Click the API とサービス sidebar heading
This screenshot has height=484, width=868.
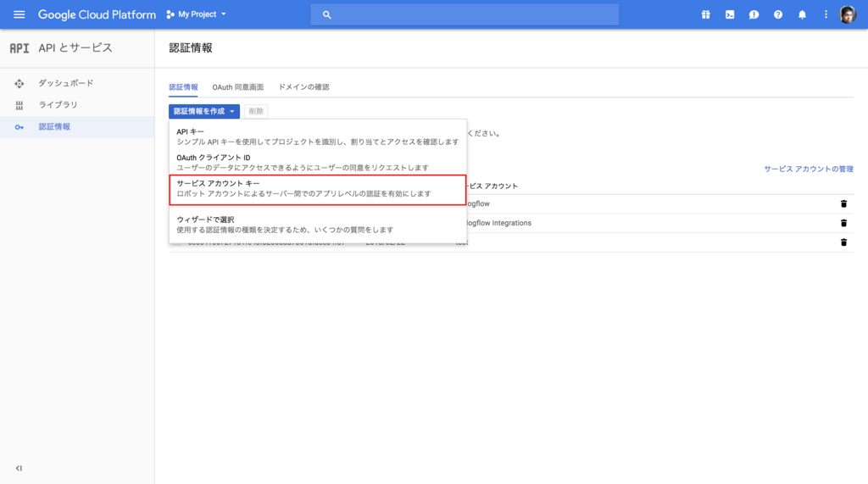point(75,48)
